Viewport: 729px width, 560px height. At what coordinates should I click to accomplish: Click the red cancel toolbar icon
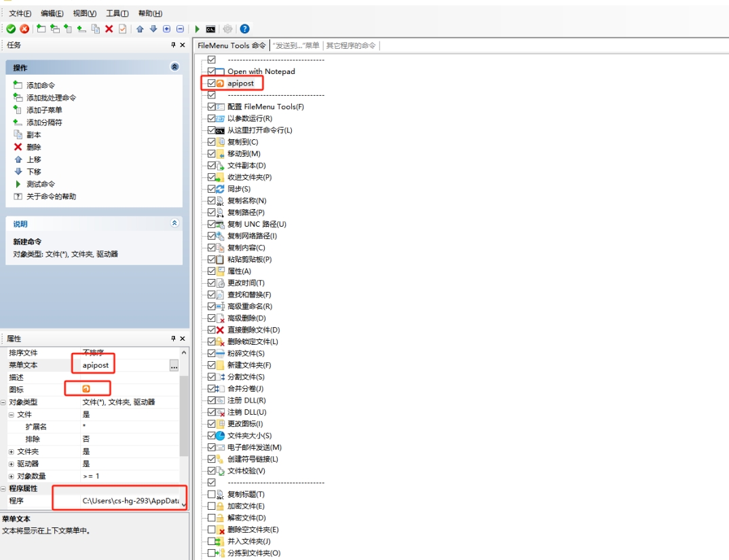pos(24,29)
